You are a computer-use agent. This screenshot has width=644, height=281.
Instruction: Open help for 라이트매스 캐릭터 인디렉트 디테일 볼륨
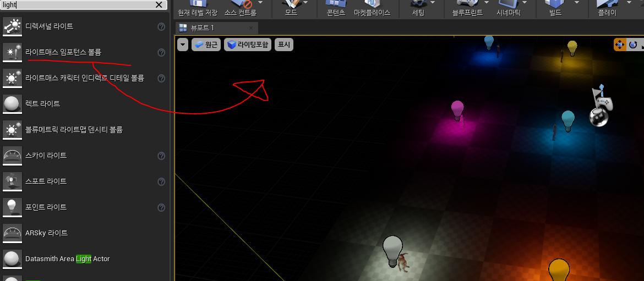pyautogui.click(x=161, y=78)
